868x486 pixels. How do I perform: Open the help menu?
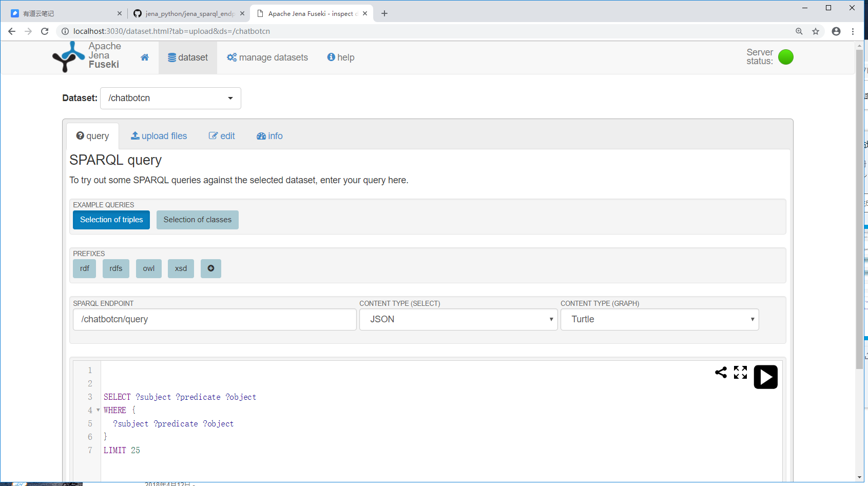click(341, 57)
